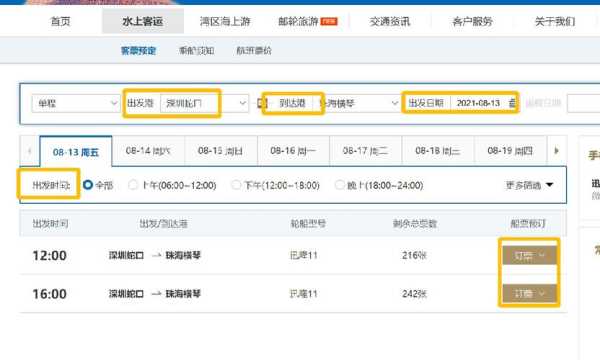The image size is (600, 360).
Task: Open the 乘船须知 sub-menu link
Action: tap(196, 50)
